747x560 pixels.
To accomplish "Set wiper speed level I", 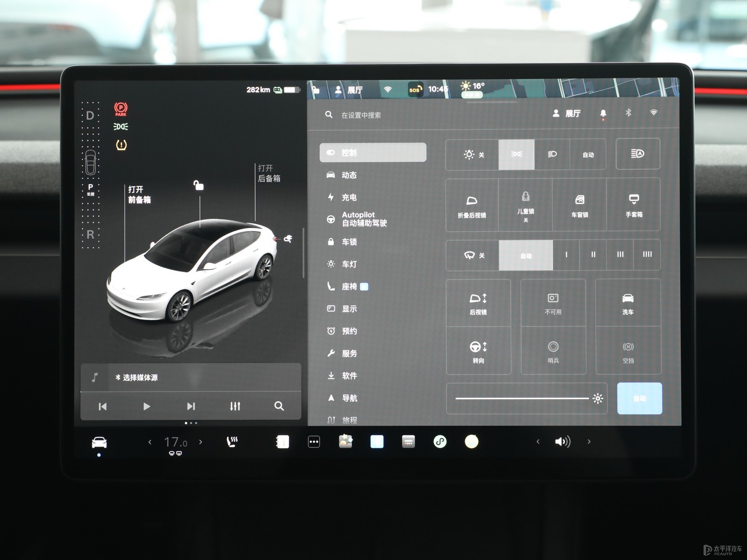I will [566, 255].
